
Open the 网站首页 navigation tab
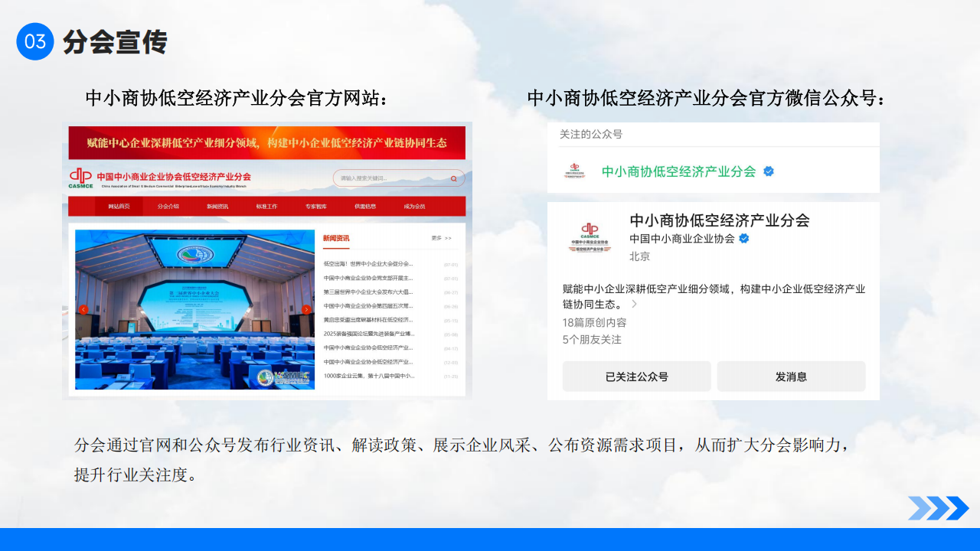119,207
